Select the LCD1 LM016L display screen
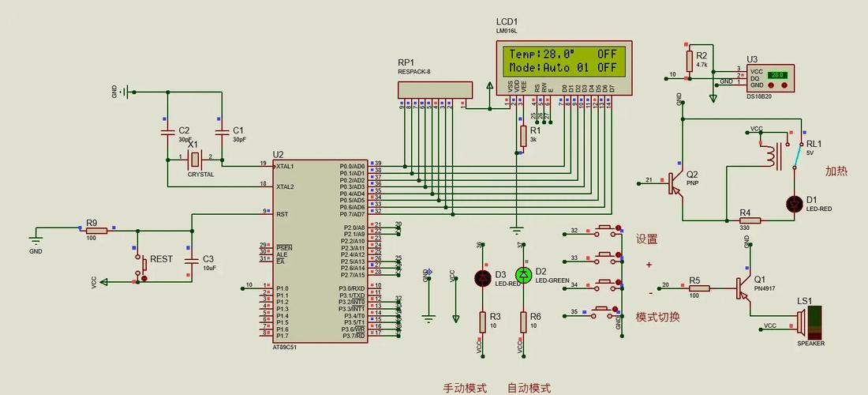This screenshot has height=395, width=868. 563,61
